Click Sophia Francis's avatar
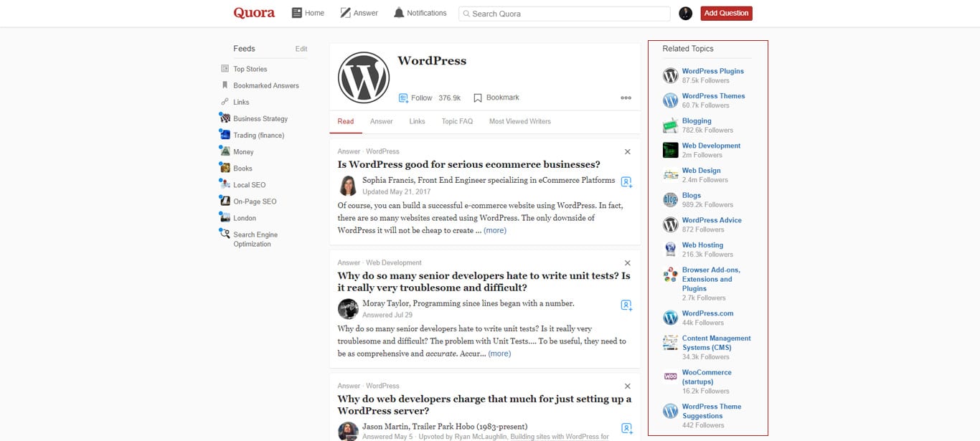This screenshot has width=980, height=441. 348,185
